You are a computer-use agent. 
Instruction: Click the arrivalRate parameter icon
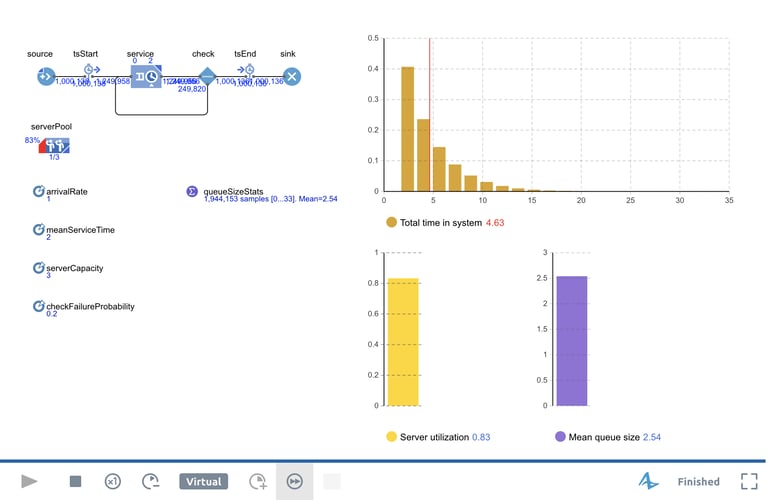click(x=39, y=190)
